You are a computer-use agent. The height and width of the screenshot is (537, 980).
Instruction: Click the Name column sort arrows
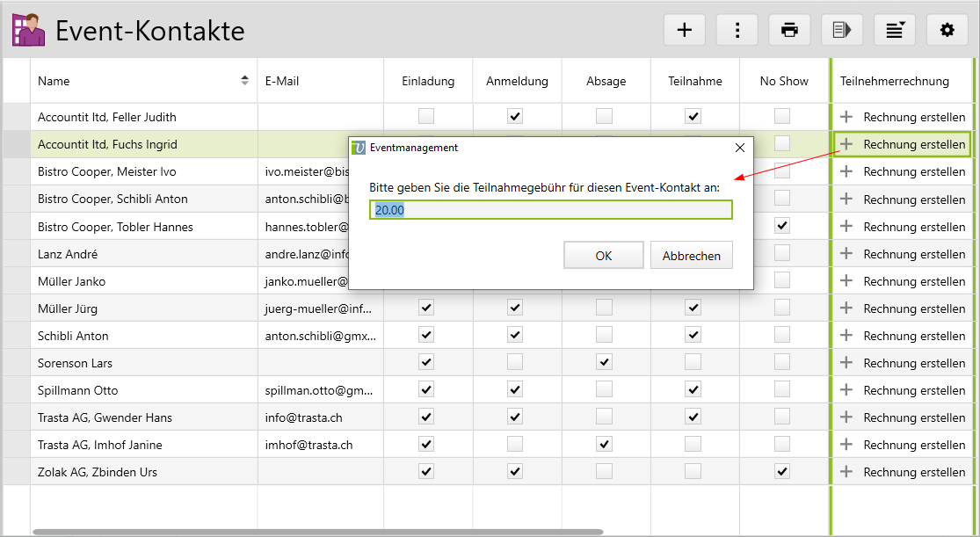click(244, 81)
